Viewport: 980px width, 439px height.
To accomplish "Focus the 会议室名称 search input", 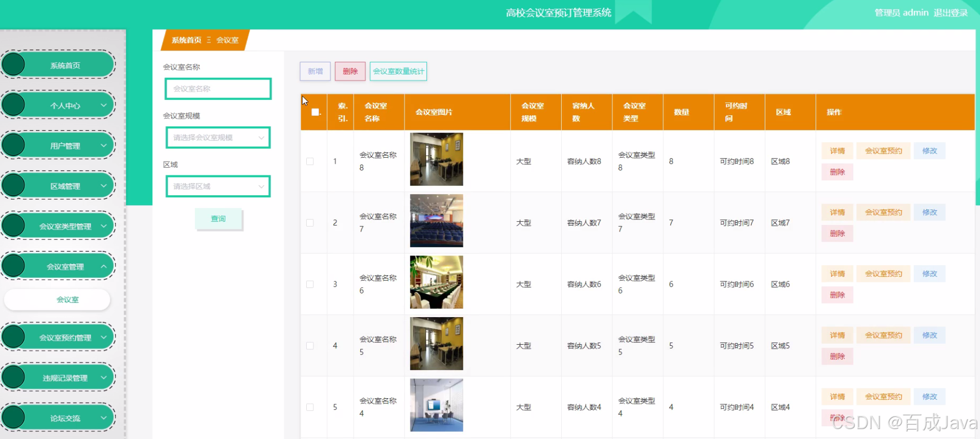I will click(x=218, y=89).
